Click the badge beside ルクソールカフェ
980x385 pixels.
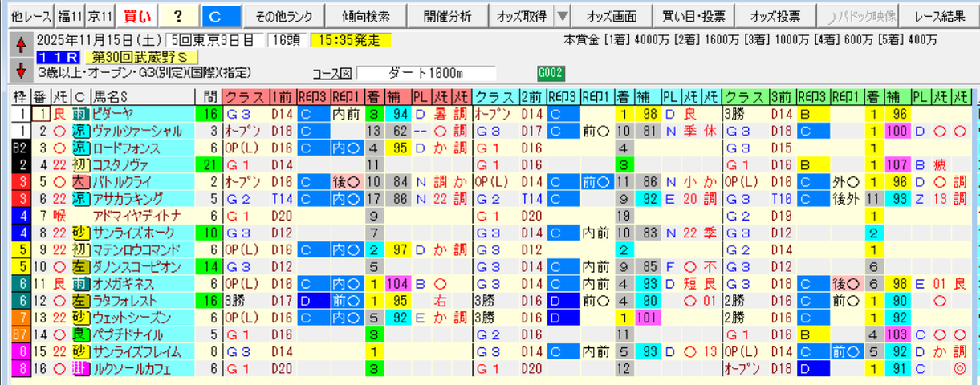point(80,369)
